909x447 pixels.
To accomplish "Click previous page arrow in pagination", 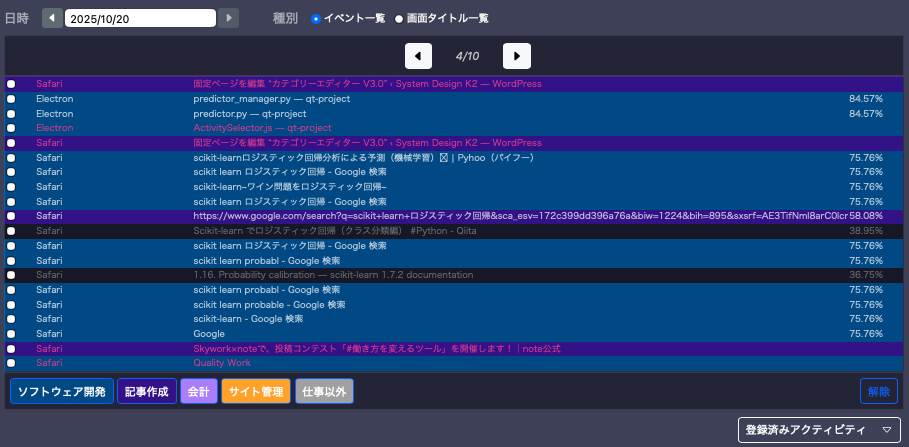I will tap(418, 56).
